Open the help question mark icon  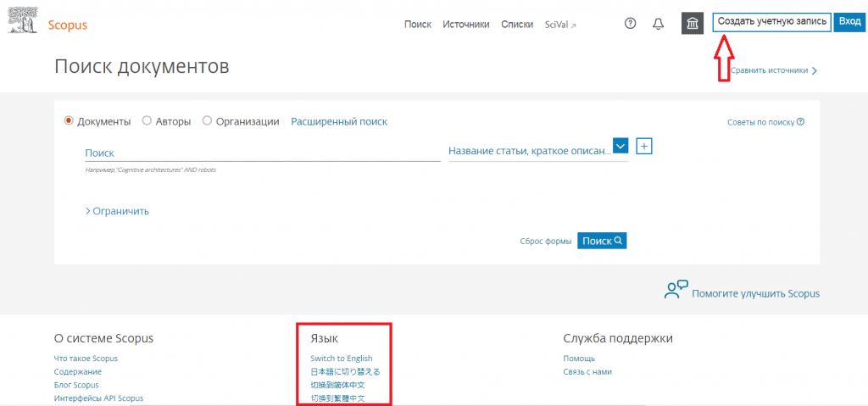coord(630,24)
